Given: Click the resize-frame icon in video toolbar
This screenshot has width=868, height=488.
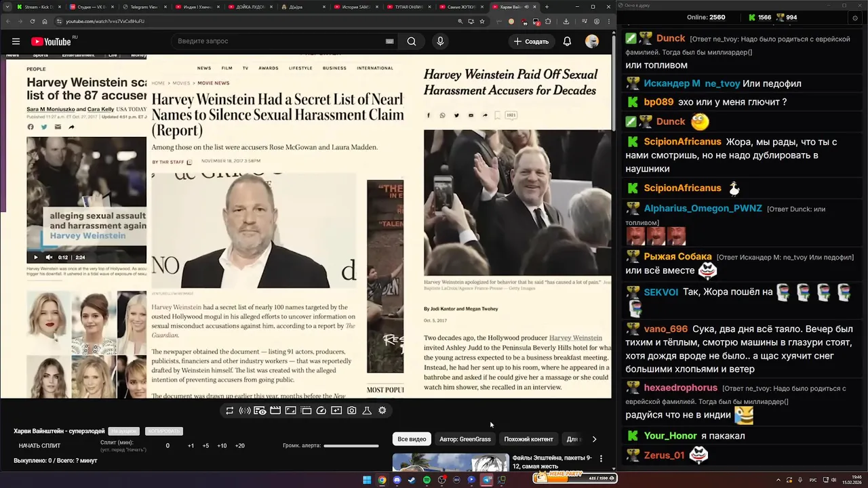Looking at the screenshot, I should [290, 411].
